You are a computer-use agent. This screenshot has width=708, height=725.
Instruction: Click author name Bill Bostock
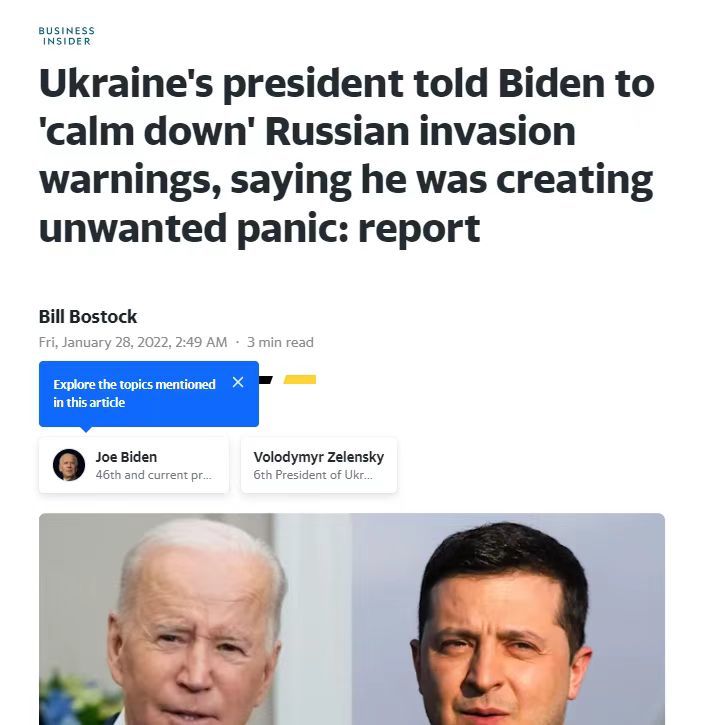tap(88, 317)
